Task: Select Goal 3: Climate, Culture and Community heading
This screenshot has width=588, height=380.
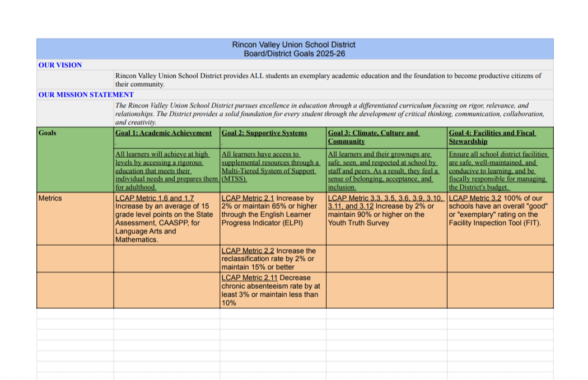Action: tap(373, 137)
